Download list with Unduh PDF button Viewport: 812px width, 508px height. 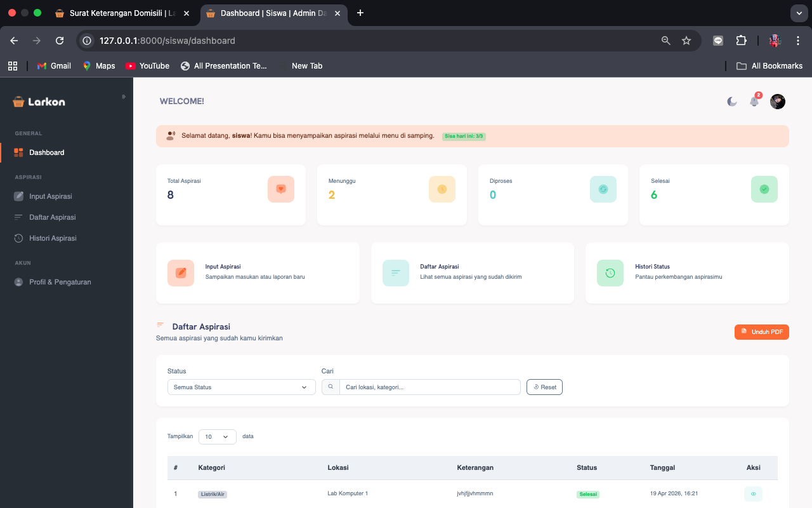762,332
